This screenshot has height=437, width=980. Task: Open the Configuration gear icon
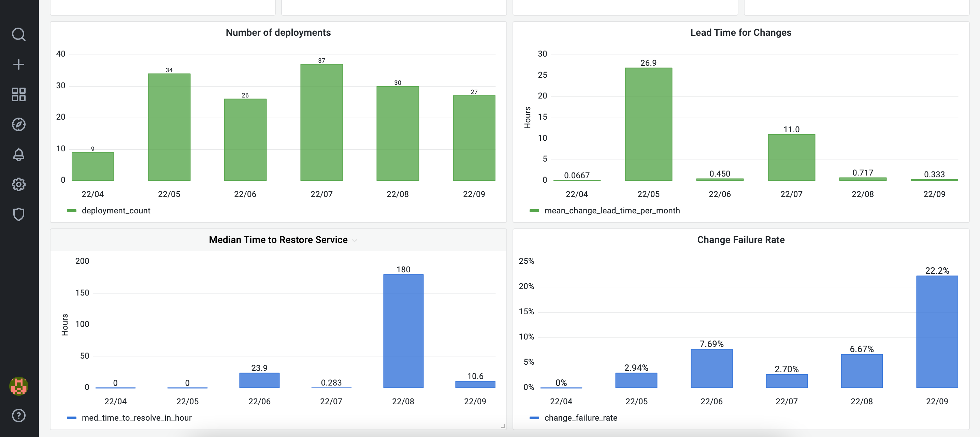pos(19,184)
